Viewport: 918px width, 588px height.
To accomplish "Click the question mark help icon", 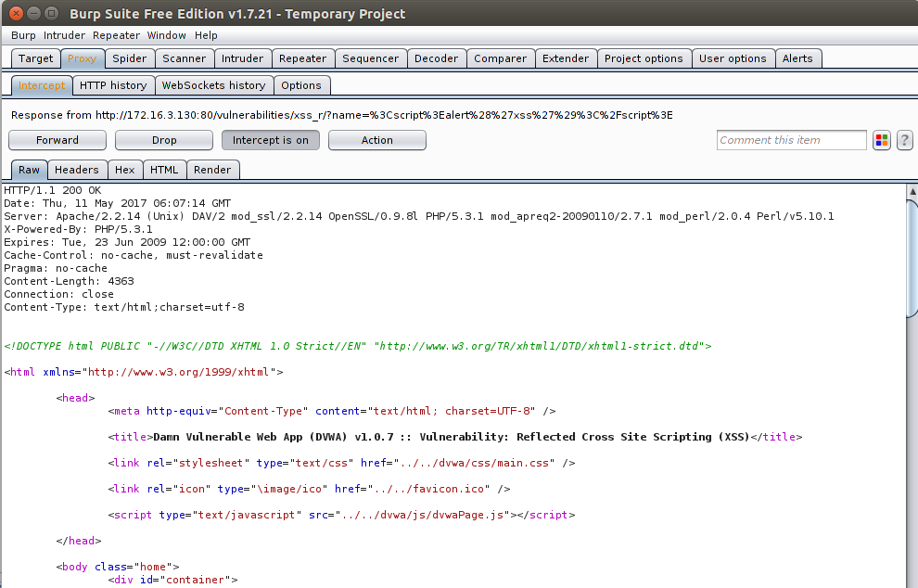I will pos(904,140).
